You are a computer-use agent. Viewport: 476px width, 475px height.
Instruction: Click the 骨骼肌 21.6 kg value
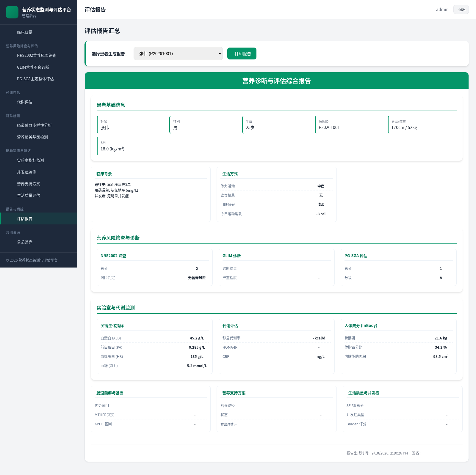pyautogui.click(x=441, y=338)
